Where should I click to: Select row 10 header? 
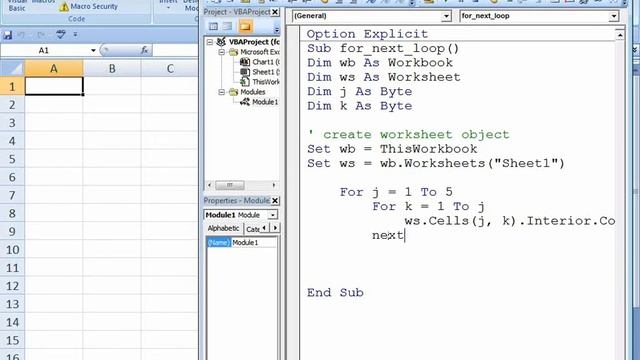[x=12, y=249]
